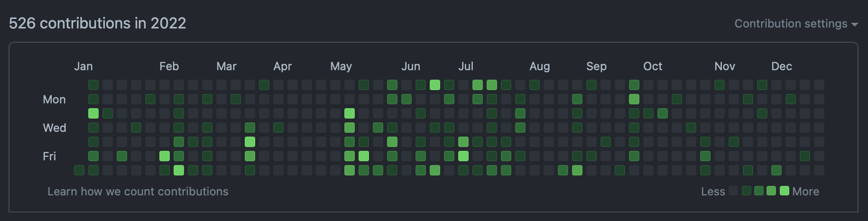Click the '526 contributions in 2022' heading
The height and width of the screenshot is (221, 868).
coord(97,23)
